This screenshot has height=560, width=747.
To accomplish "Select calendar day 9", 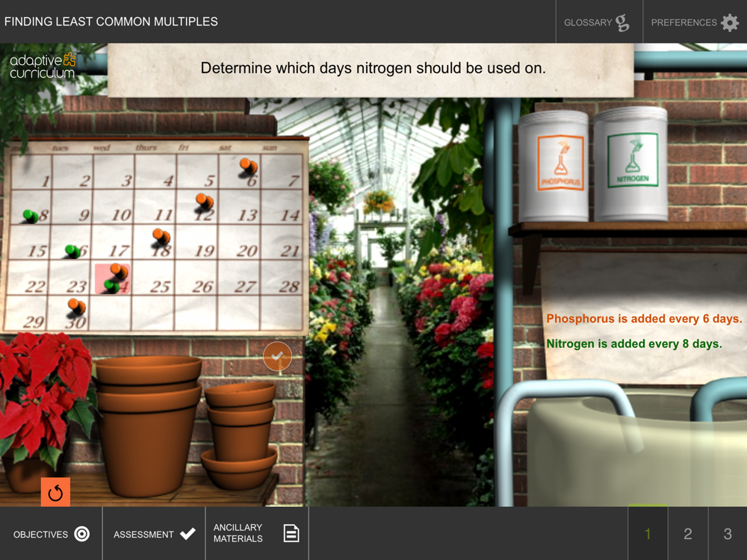I will pyautogui.click(x=72, y=207).
